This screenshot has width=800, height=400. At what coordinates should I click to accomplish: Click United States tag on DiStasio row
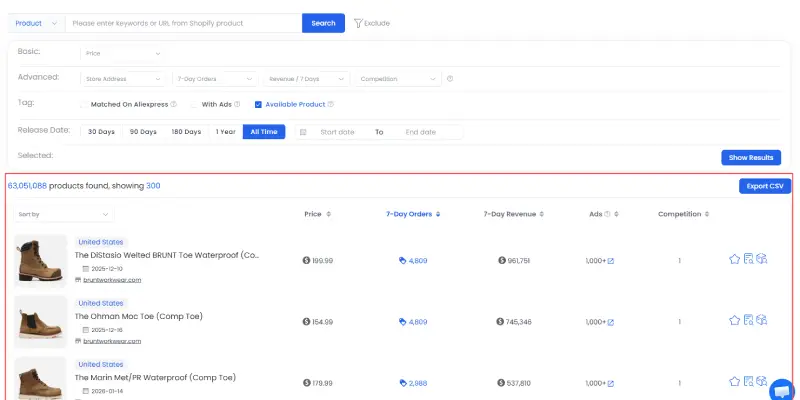click(x=101, y=242)
